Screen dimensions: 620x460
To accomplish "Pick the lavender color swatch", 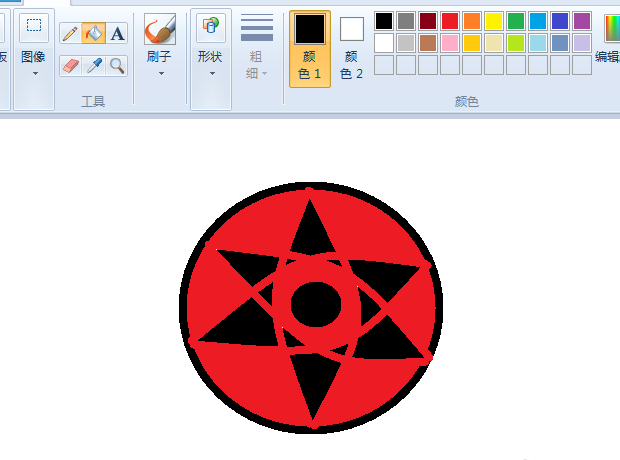I will 582,43.
